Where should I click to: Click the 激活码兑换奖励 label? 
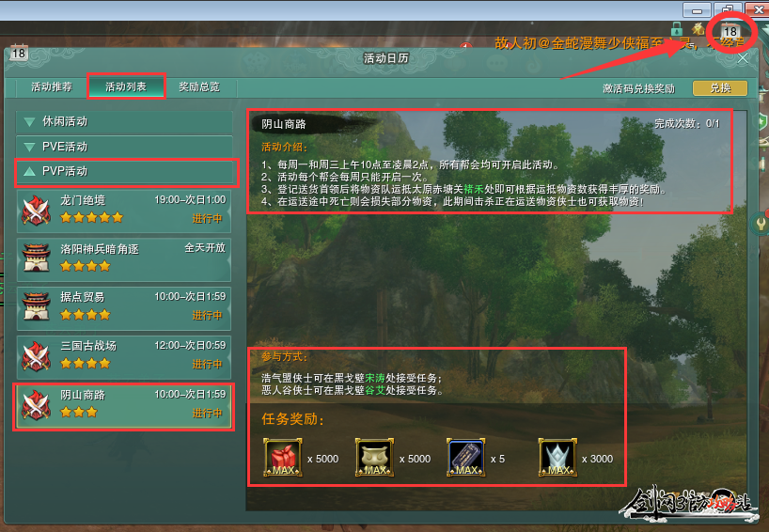tap(638, 88)
